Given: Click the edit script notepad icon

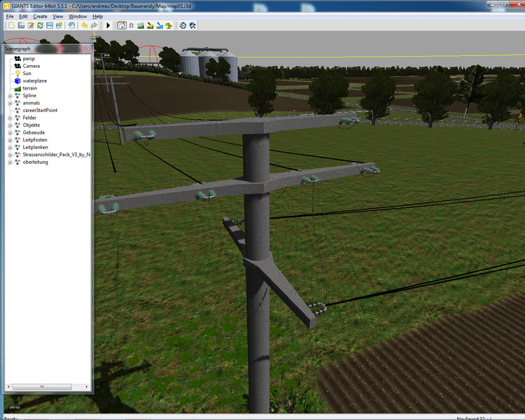Looking at the screenshot, I should click(x=31, y=25).
